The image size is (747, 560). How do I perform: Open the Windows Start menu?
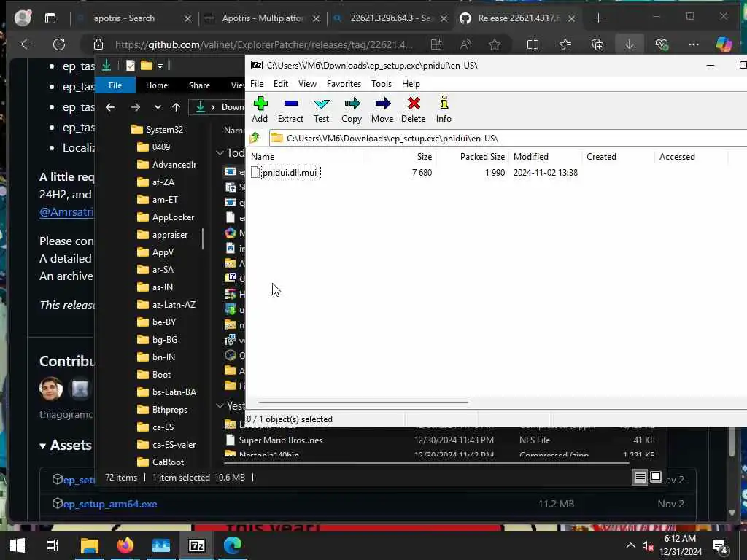tap(18, 545)
